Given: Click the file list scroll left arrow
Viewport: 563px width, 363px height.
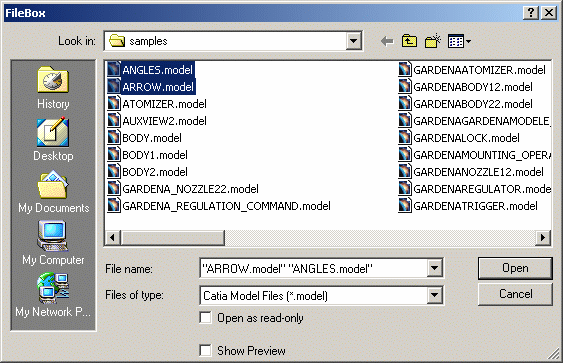Looking at the screenshot, I should pos(112,237).
